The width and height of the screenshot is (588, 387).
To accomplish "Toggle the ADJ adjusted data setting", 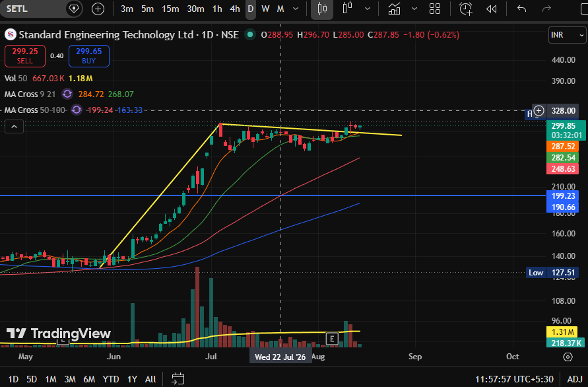I will [575, 379].
